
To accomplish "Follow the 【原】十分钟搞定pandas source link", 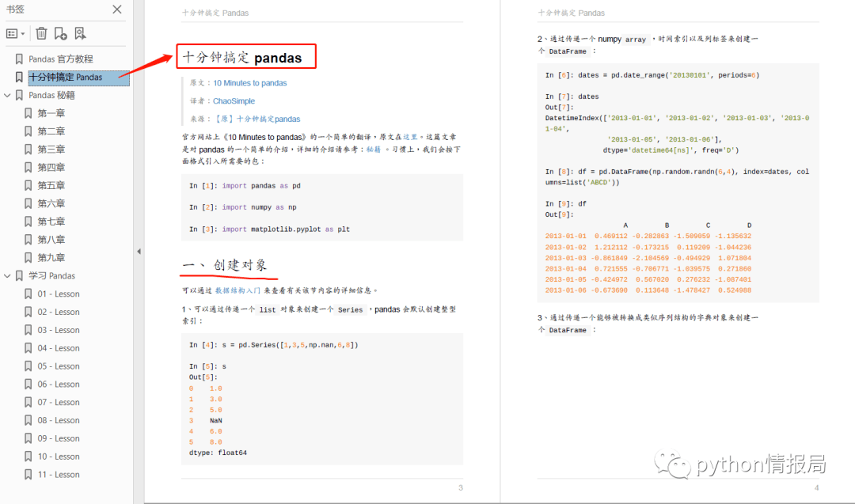I will [256, 119].
